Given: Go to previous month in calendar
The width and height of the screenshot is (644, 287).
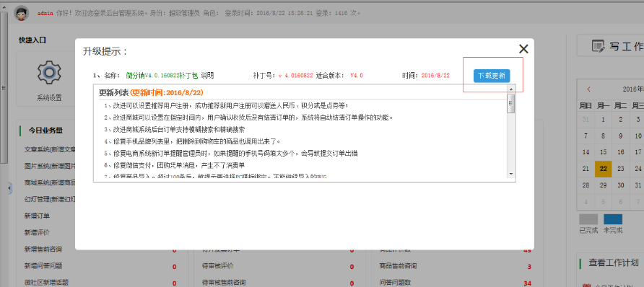Looking at the screenshot, I should pos(588,89).
